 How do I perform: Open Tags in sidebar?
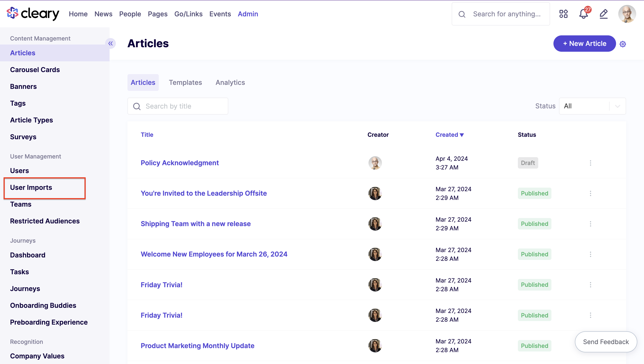tap(18, 103)
